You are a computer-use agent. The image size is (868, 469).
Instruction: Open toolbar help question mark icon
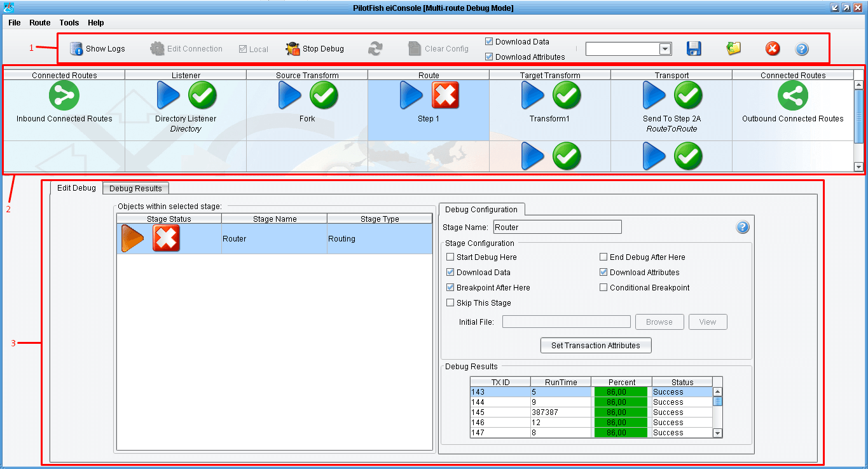[802, 49]
